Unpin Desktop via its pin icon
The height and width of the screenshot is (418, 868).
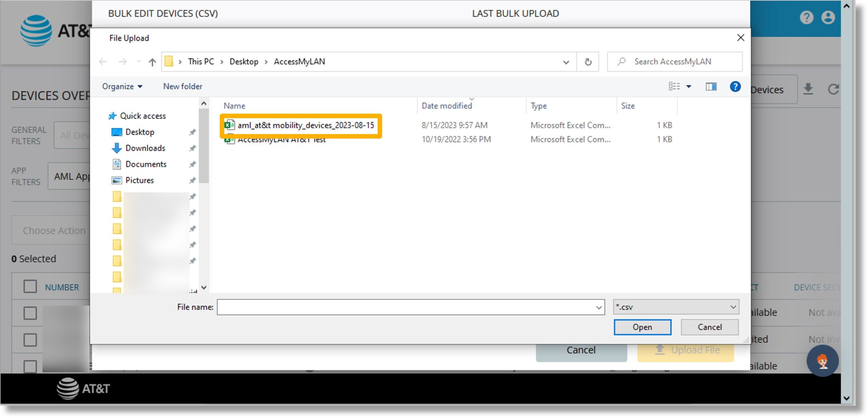(193, 132)
